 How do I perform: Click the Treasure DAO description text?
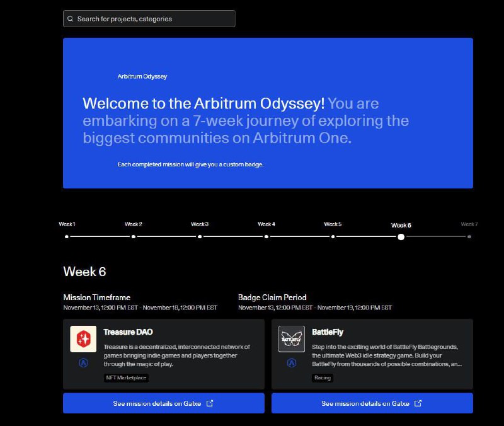177,355
